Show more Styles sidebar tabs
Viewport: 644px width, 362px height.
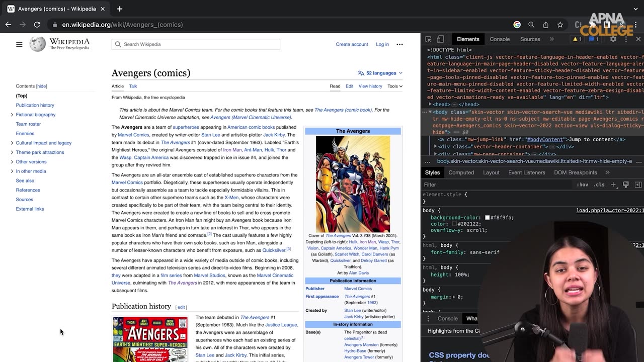607,172
